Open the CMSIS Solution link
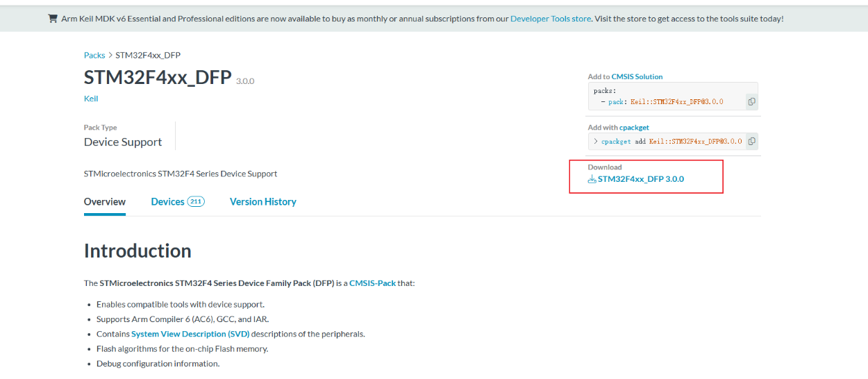The width and height of the screenshot is (868, 379). coord(637,77)
